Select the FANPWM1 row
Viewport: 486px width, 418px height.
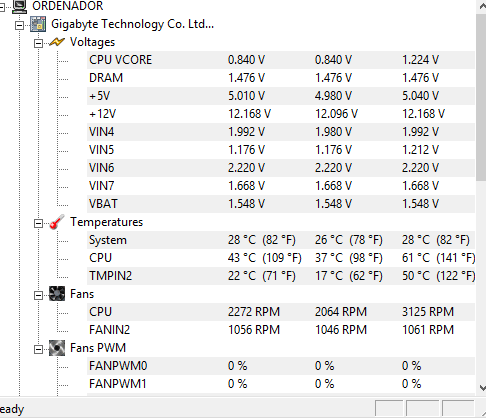(x=281, y=384)
